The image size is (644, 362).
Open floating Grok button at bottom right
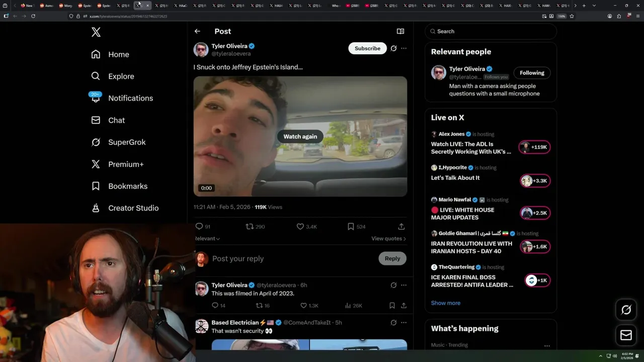626,310
